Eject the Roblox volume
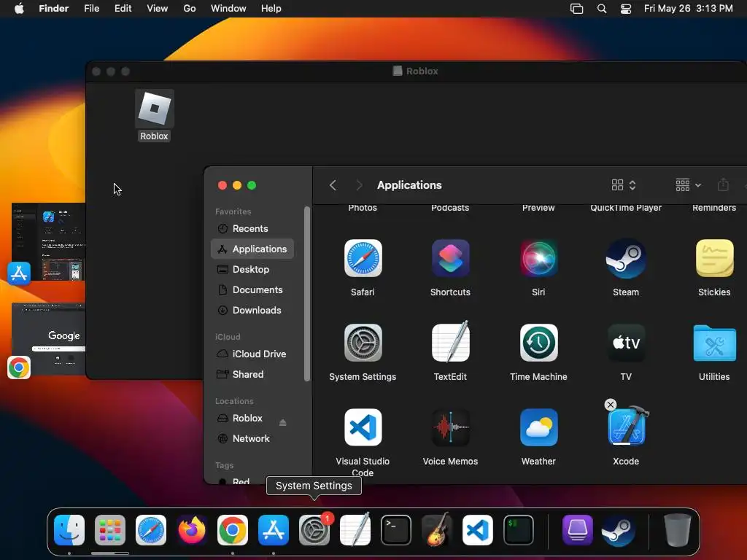This screenshot has width=747, height=560. coord(282,422)
